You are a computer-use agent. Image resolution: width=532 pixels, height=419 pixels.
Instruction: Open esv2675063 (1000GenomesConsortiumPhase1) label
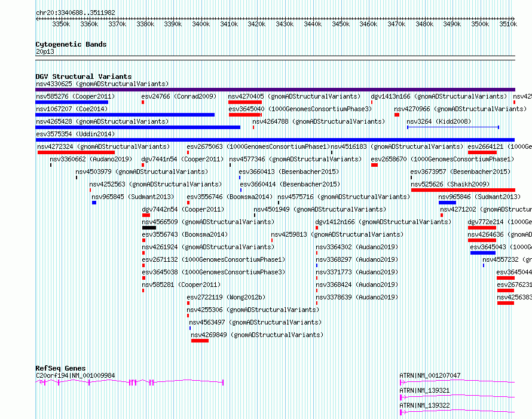pos(259,146)
